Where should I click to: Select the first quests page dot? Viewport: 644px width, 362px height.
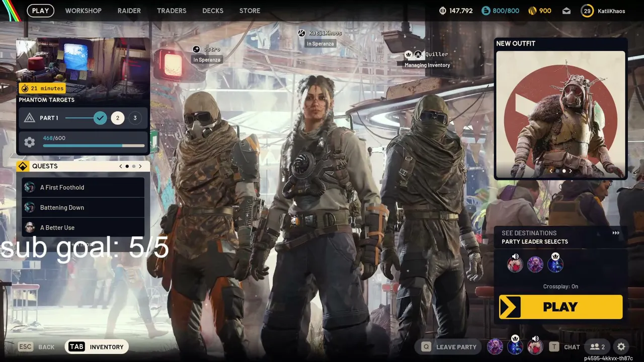pyautogui.click(x=127, y=166)
